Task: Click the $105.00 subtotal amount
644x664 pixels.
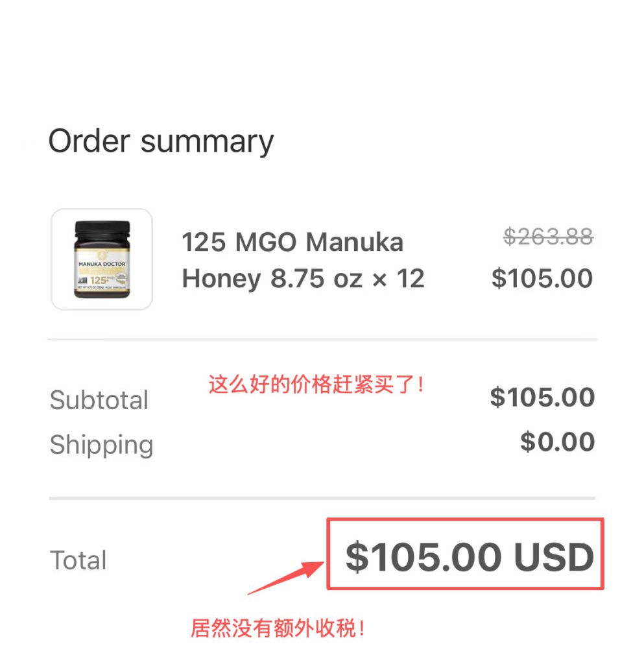Action: [542, 397]
